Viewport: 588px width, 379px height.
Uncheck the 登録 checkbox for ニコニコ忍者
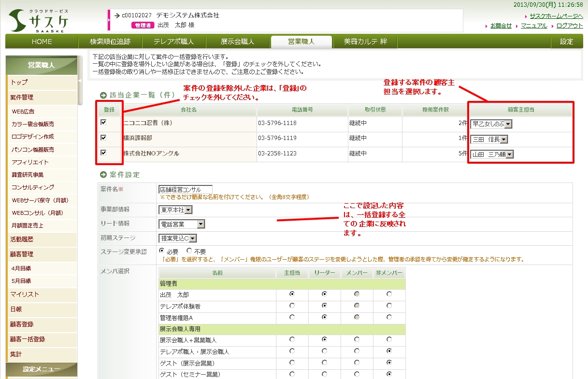click(x=103, y=123)
